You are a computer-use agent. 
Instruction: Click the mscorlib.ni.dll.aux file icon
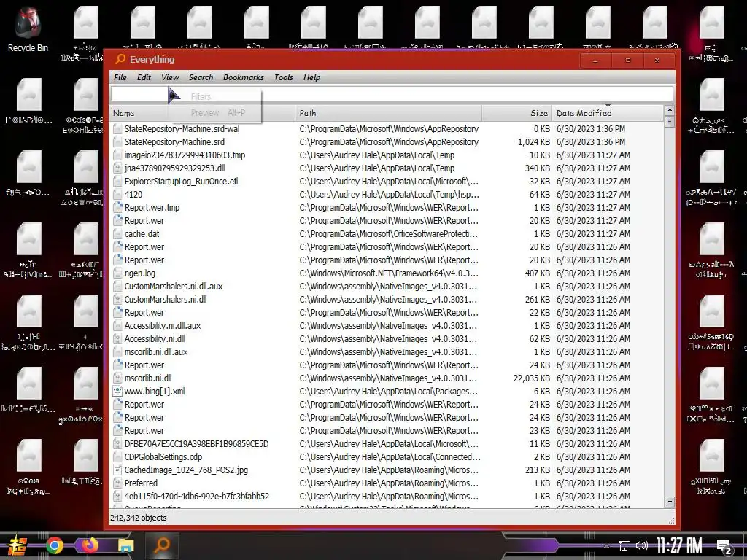pos(117,352)
